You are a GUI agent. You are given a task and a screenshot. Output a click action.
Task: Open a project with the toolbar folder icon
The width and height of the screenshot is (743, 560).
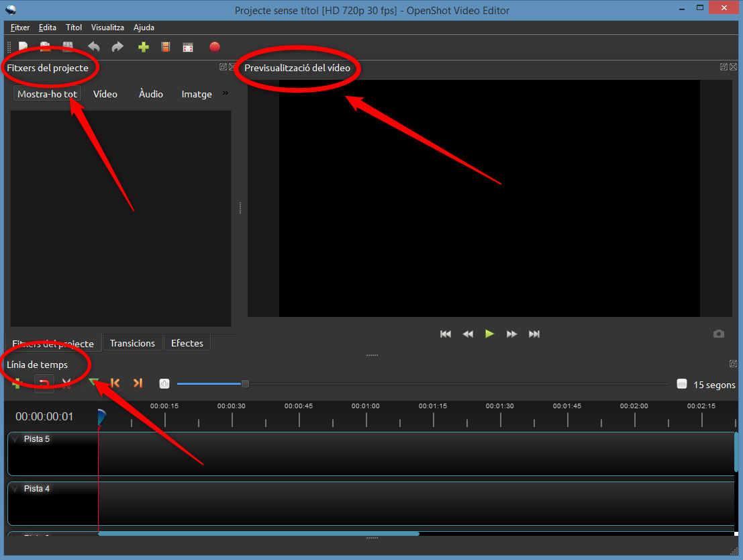click(x=45, y=47)
